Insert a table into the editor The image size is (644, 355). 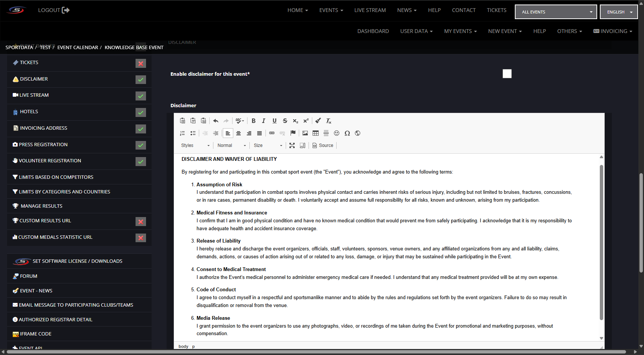316,133
